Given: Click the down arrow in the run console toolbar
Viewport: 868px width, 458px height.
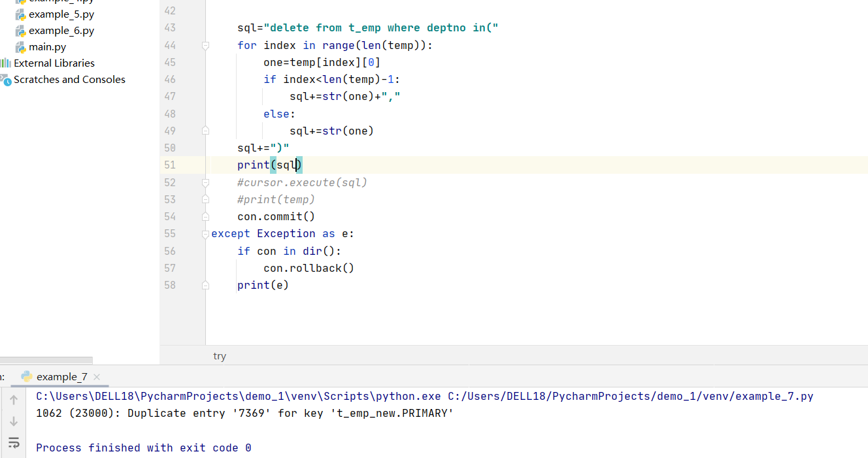Looking at the screenshot, I should pos(14,421).
